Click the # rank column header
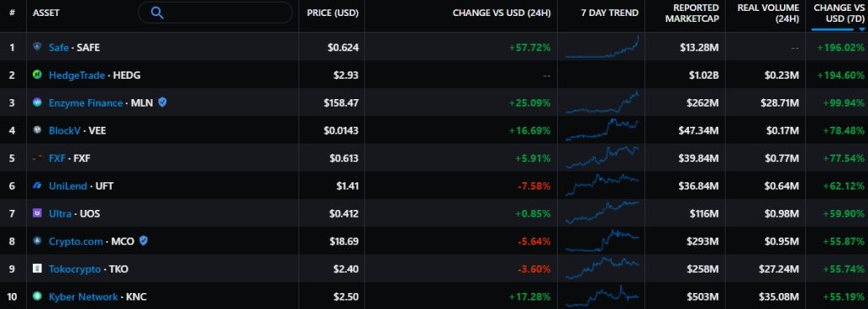The width and height of the screenshot is (868, 309). [x=12, y=13]
